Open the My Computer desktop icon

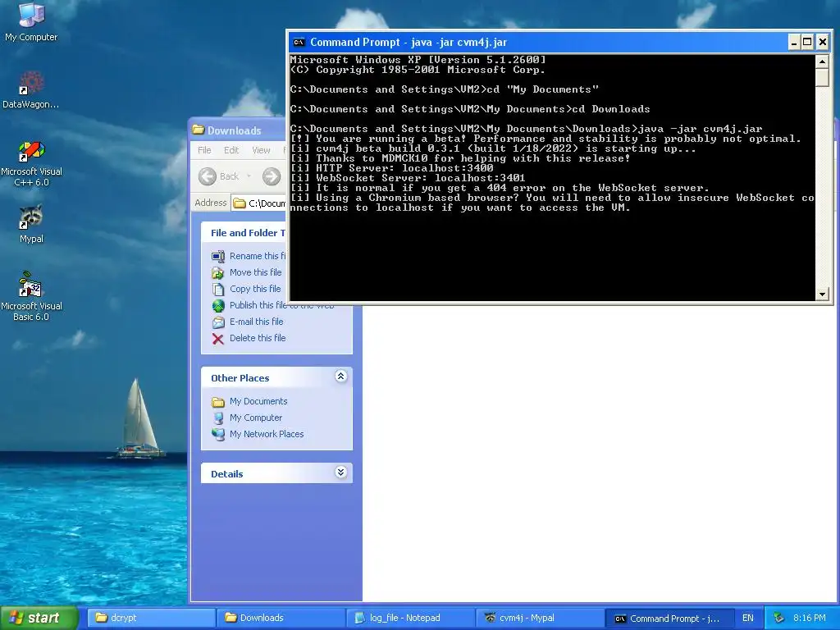coord(31,21)
